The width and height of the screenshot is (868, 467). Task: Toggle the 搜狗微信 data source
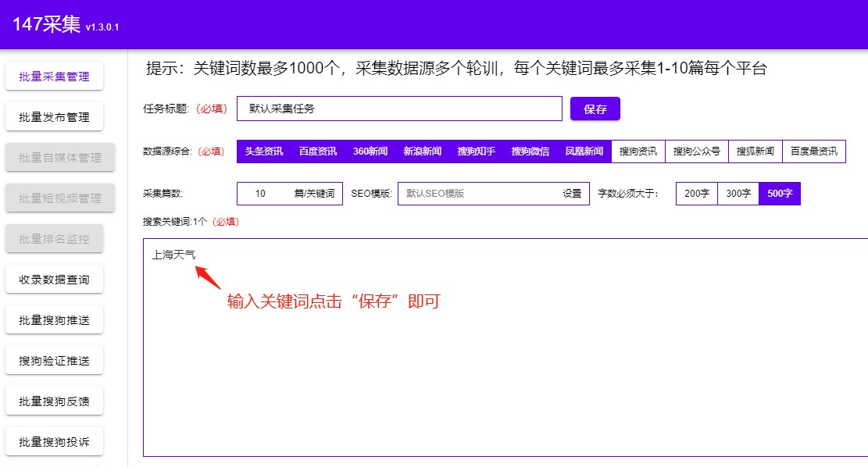(530, 151)
